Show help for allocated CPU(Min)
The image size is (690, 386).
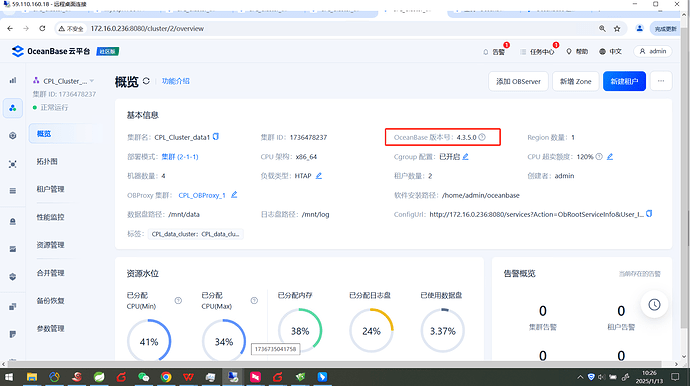[x=178, y=301]
